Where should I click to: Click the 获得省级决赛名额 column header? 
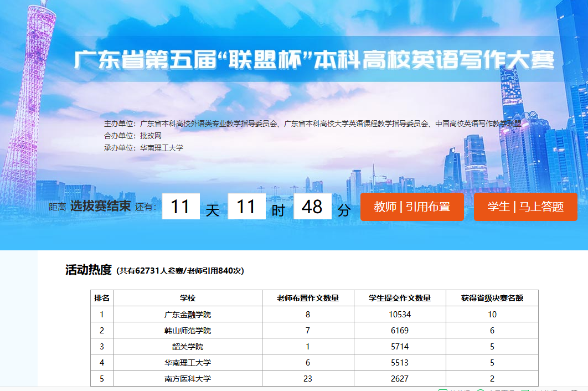[x=492, y=298]
